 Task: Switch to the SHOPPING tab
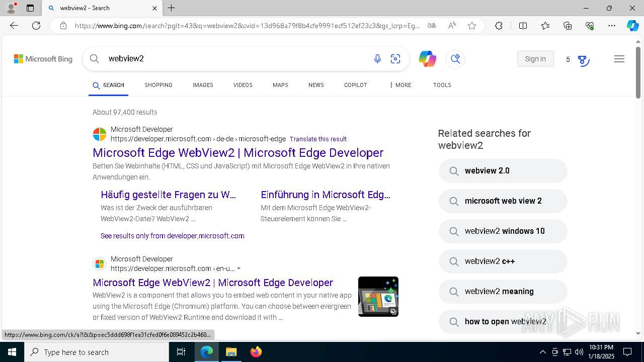tap(158, 85)
